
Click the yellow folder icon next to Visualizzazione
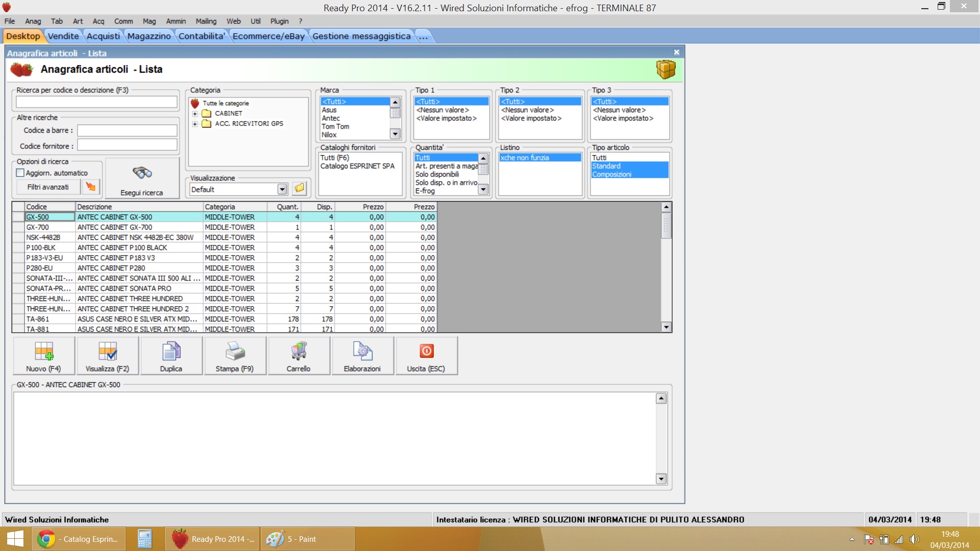300,189
